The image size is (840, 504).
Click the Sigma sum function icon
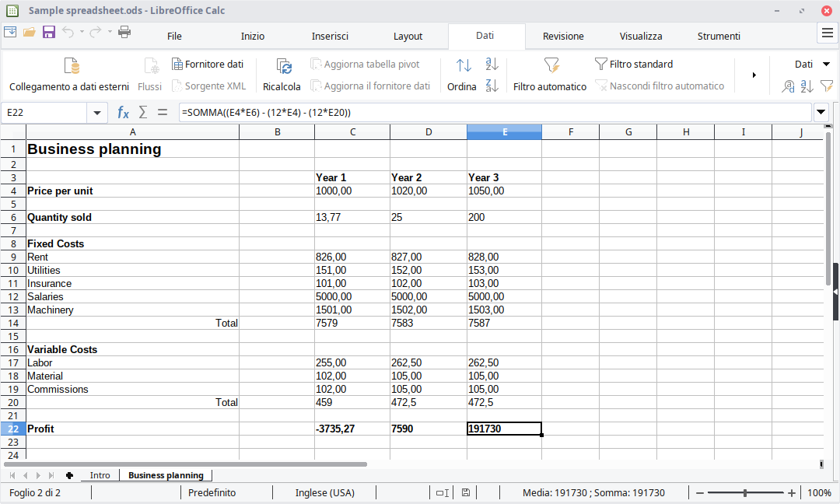(x=143, y=112)
